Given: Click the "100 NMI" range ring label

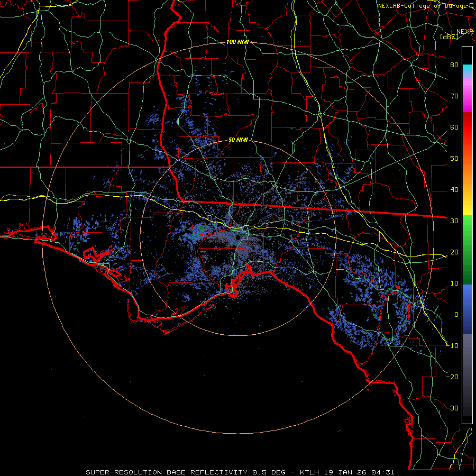Looking at the screenshot, I should 237,42.
